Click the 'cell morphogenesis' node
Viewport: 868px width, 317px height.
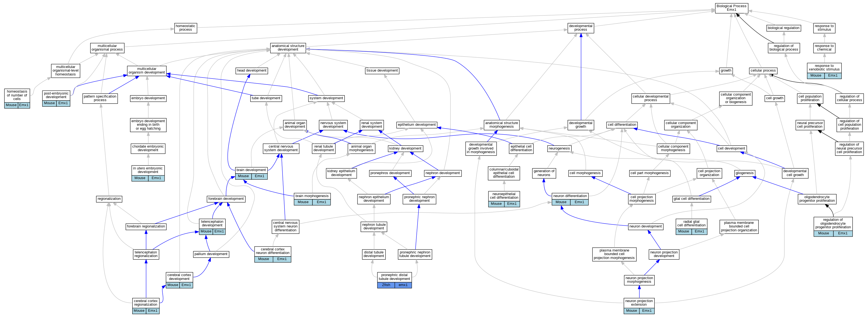(585, 173)
